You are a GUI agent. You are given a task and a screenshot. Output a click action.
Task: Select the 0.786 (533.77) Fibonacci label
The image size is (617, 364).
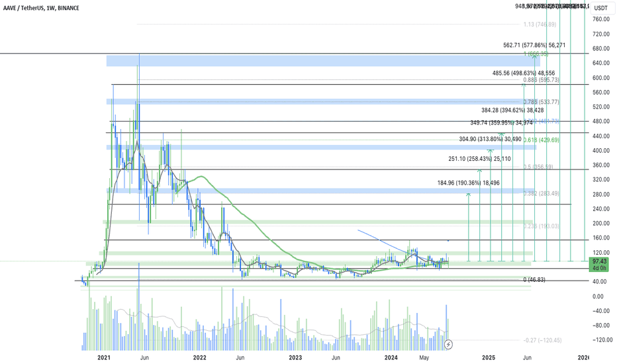coord(541,102)
